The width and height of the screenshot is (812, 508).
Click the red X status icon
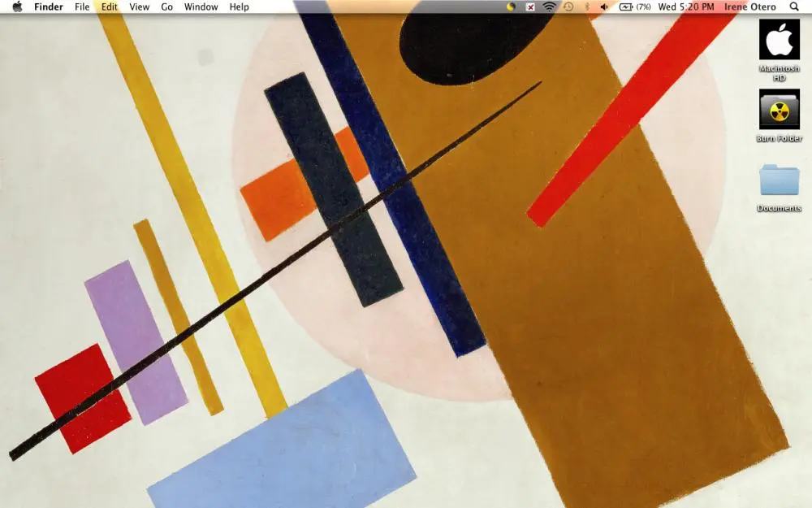pos(530,7)
